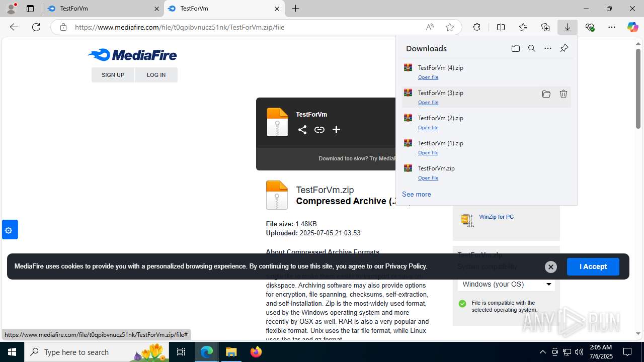Accept cookies with I Accept button
The height and width of the screenshot is (362, 644).
(593, 266)
